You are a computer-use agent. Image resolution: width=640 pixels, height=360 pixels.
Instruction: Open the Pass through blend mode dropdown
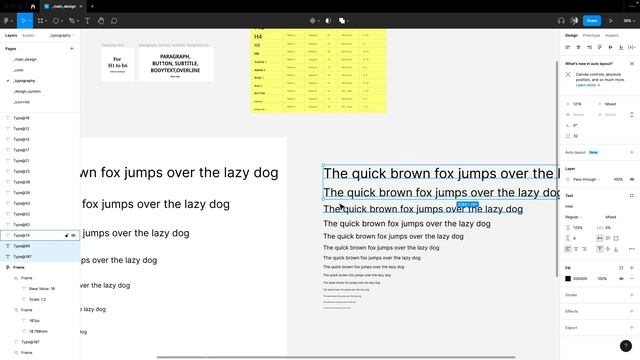coord(586,179)
